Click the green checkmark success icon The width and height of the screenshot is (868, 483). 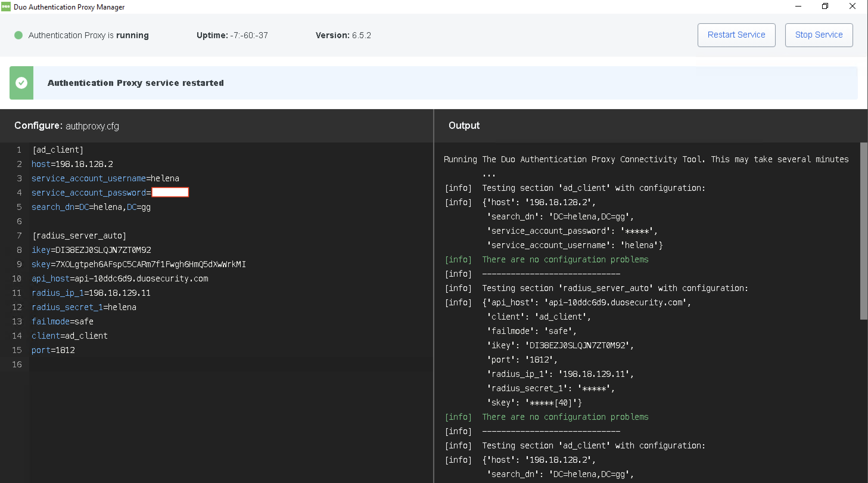(21, 83)
